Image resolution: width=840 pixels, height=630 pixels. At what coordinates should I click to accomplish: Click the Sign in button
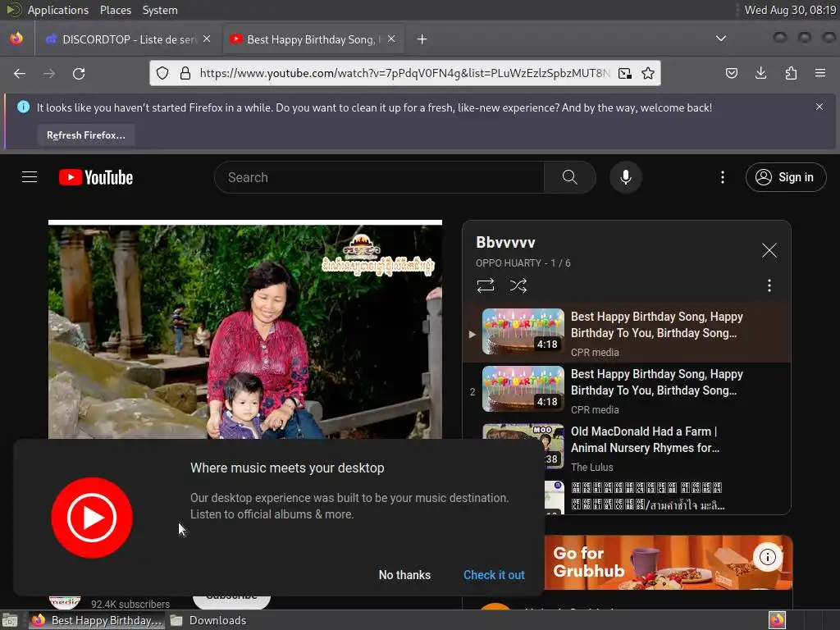pos(785,177)
